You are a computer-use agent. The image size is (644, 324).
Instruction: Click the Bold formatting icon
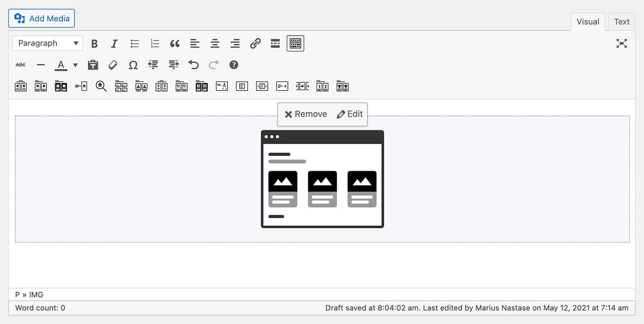94,44
